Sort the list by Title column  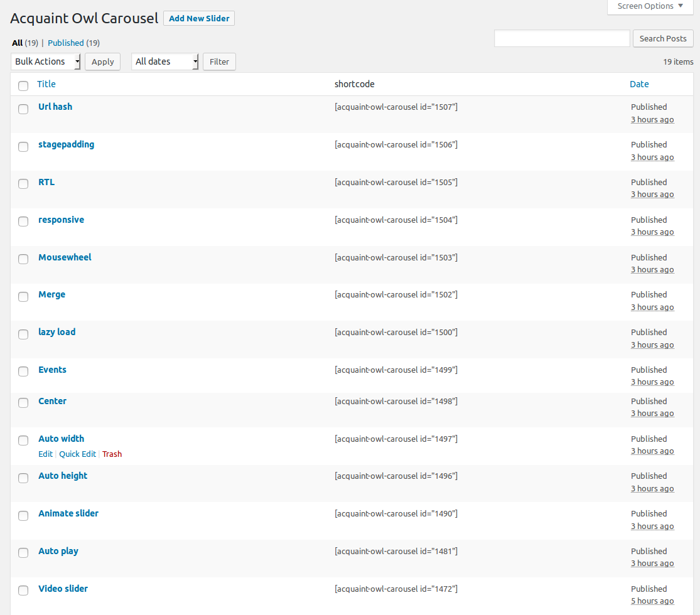click(x=46, y=84)
